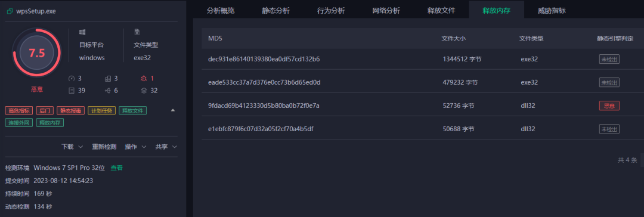644x217 pixels.
Task: Click the Windows target platform icon
Action: point(82,32)
